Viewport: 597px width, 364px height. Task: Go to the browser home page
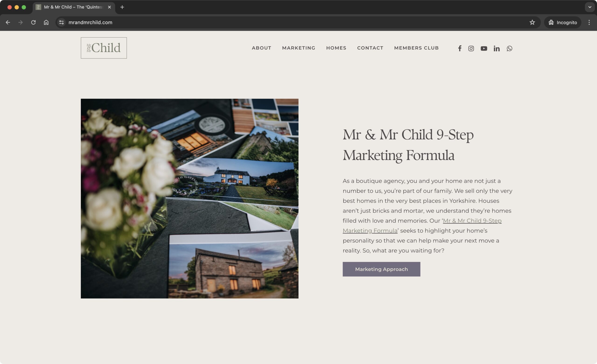click(x=46, y=22)
